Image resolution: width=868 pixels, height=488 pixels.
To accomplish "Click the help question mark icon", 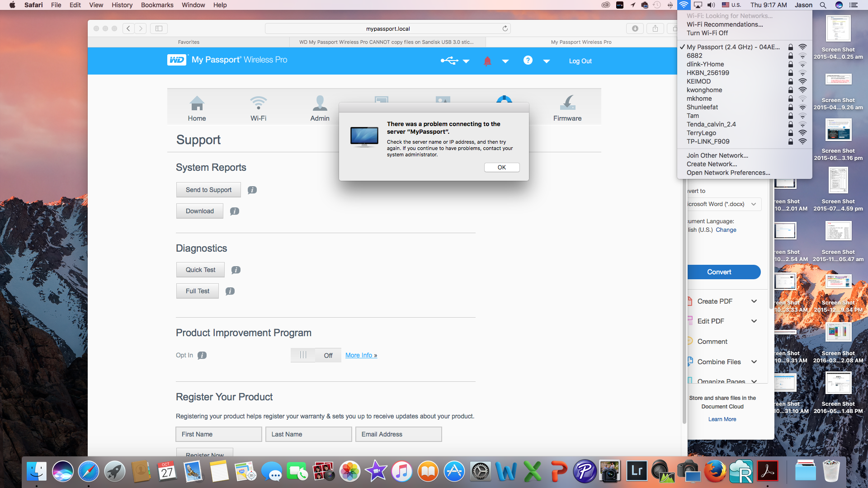I will [x=528, y=61].
